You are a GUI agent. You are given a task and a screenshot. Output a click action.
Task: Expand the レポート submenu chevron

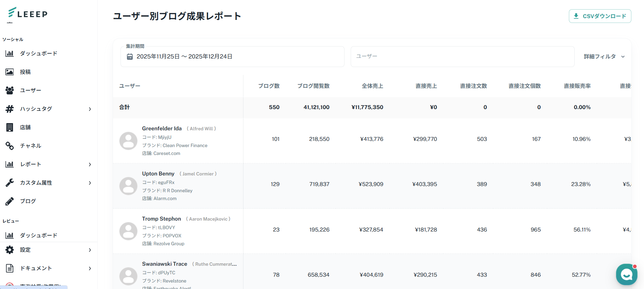tap(90, 165)
